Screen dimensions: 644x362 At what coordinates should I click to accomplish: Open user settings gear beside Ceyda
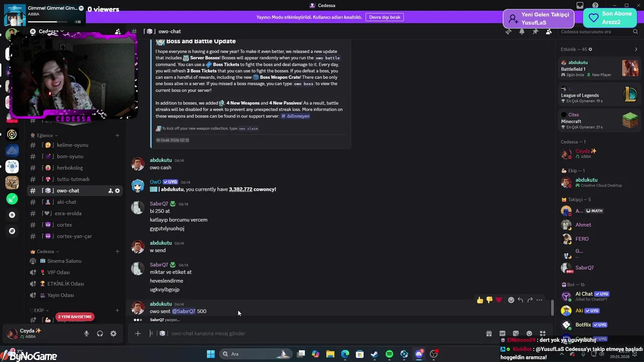coord(113,333)
